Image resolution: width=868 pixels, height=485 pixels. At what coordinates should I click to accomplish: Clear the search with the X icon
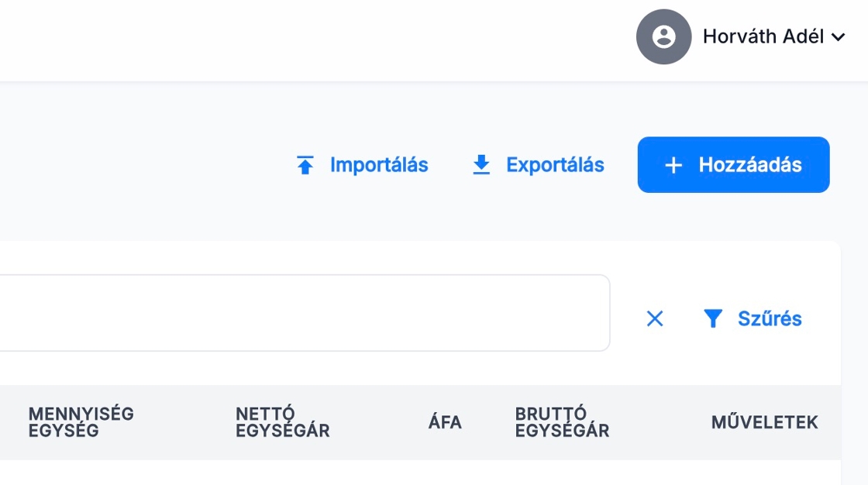tap(655, 318)
